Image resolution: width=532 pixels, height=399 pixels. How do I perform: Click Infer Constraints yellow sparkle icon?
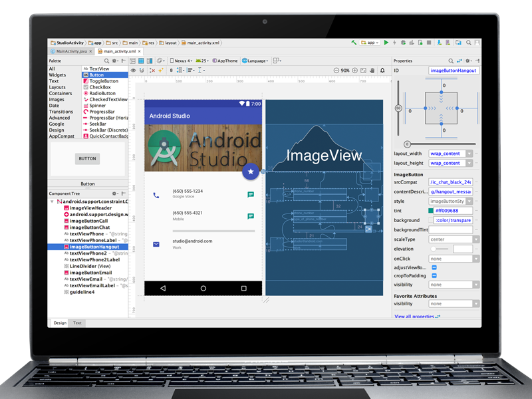[x=161, y=70]
